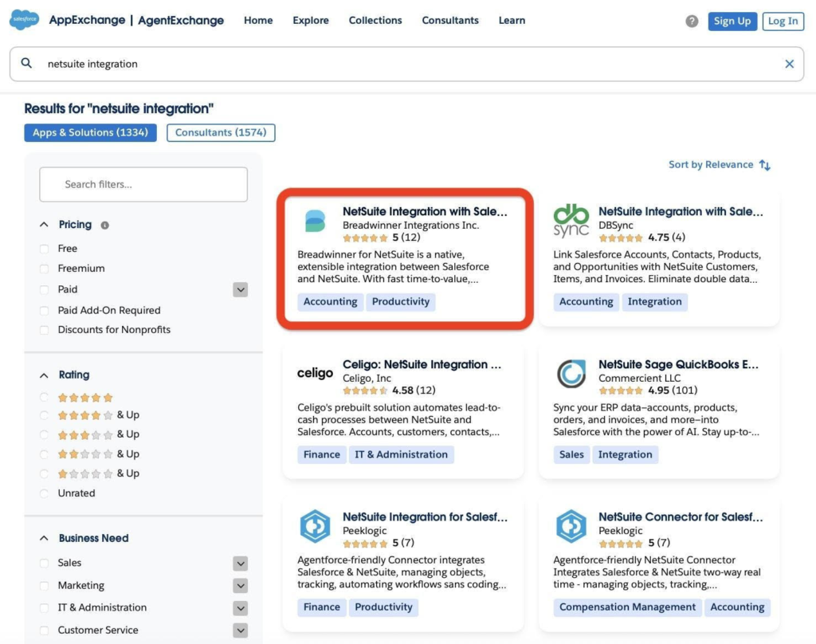Select the Unrated rating option
This screenshot has width=816, height=644.
pos(45,493)
